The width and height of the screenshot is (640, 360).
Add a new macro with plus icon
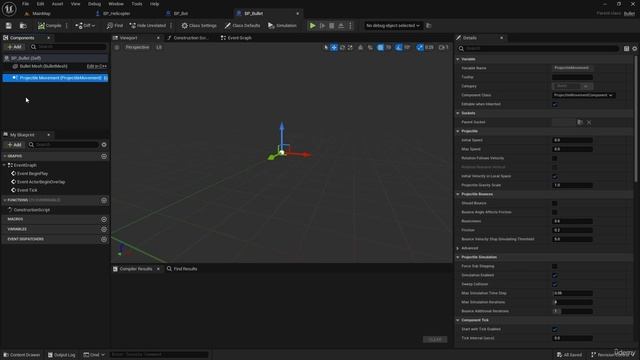(x=104, y=220)
